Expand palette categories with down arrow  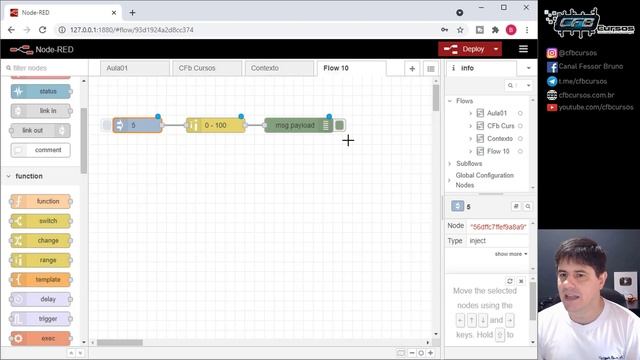[x=80, y=353]
